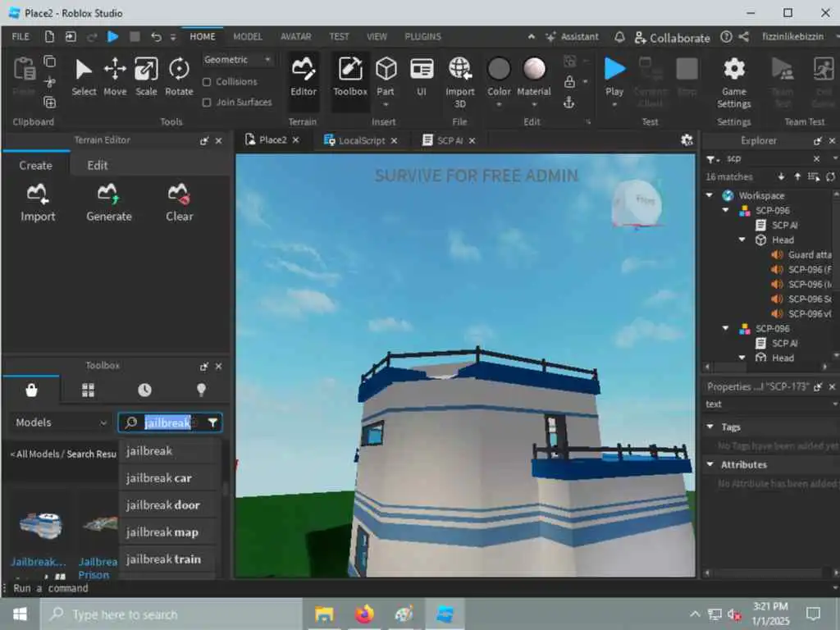Switch to LocalScript document tab

(362, 140)
